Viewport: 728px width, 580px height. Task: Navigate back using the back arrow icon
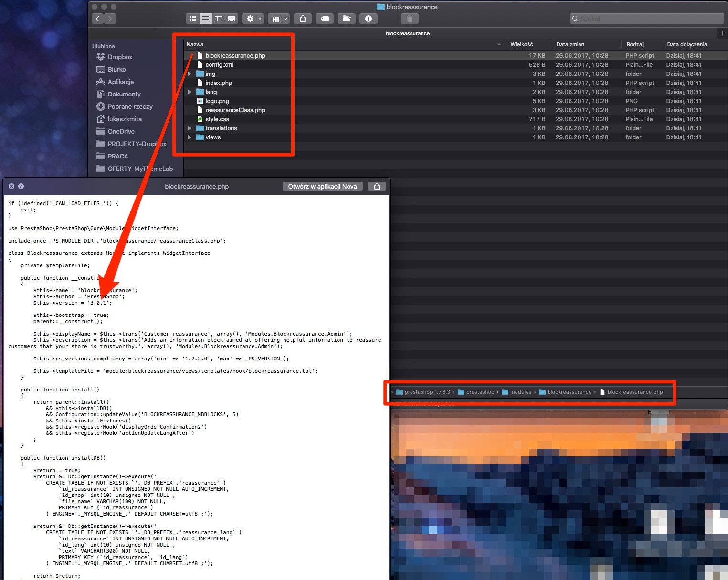(97, 18)
